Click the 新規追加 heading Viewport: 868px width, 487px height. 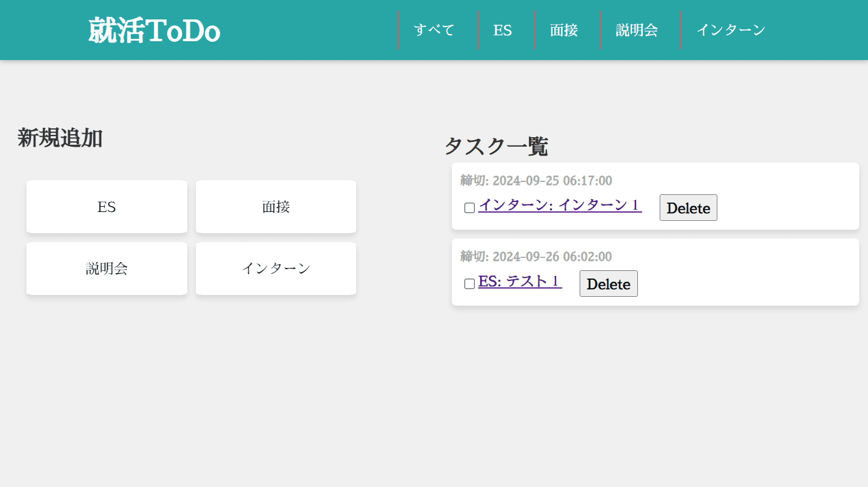(x=60, y=138)
